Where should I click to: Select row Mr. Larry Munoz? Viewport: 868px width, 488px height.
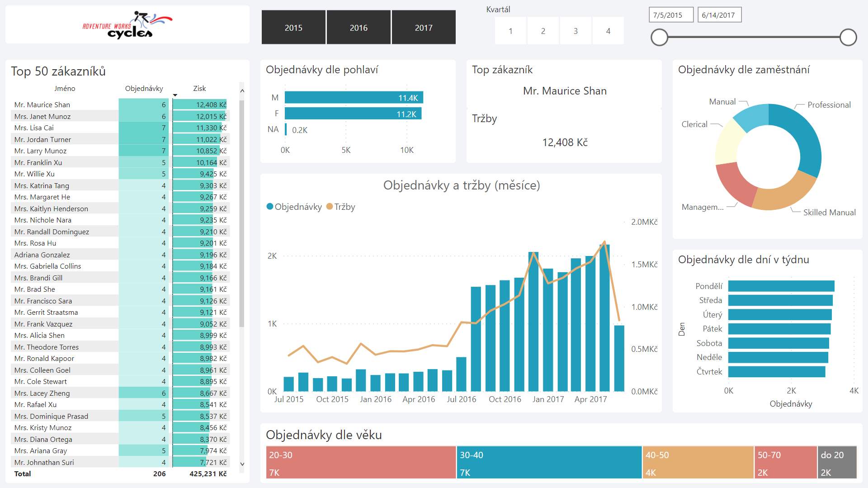(x=120, y=151)
